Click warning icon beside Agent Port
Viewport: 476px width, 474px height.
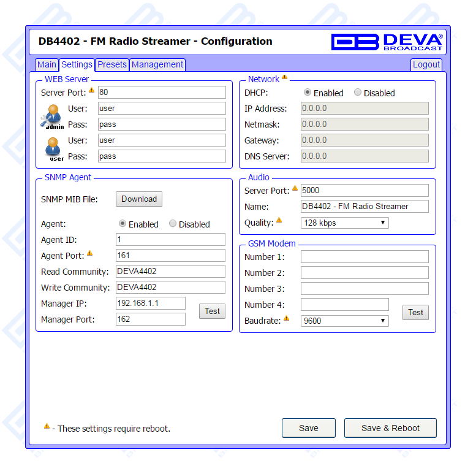(89, 254)
